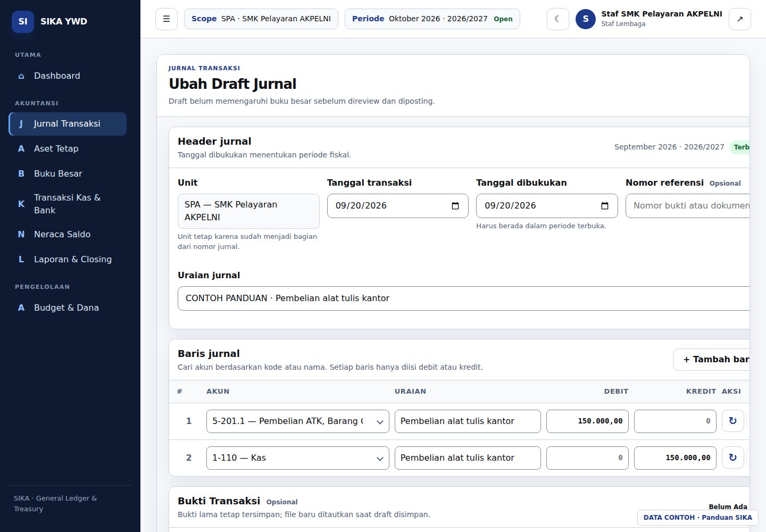
Task: Click the L icon beside Laporan & Closing
Action: click(21, 260)
